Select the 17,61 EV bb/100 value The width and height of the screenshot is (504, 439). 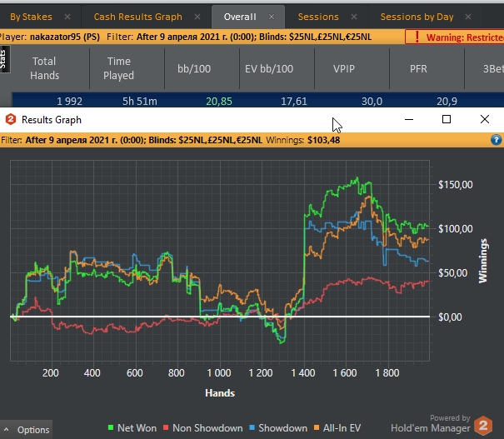[294, 102]
